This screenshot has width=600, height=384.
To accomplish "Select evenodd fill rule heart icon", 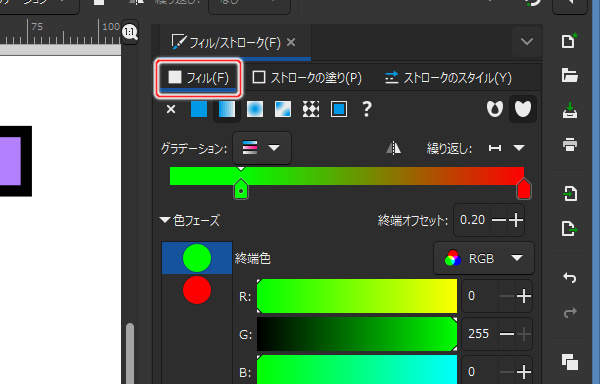I will click(x=495, y=109).
